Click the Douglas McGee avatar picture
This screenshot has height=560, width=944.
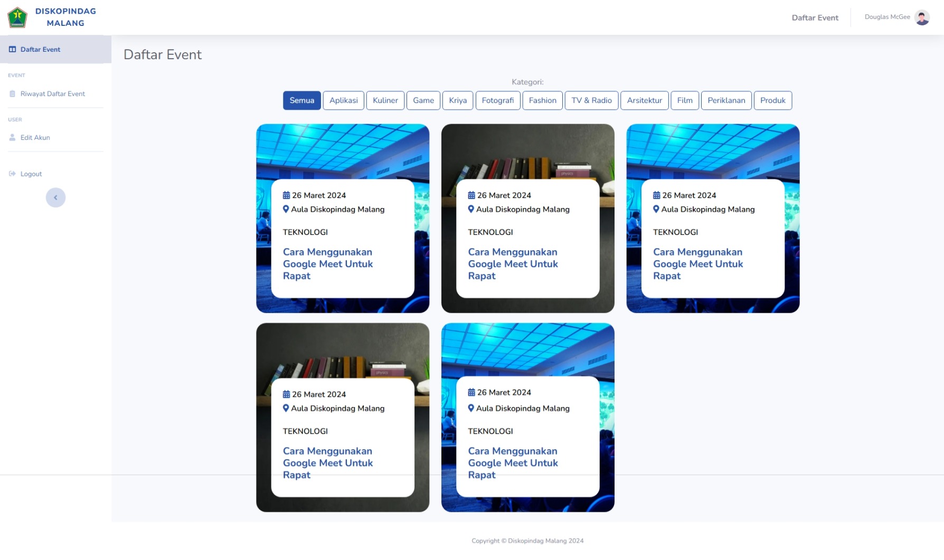(x=922, y=17)
